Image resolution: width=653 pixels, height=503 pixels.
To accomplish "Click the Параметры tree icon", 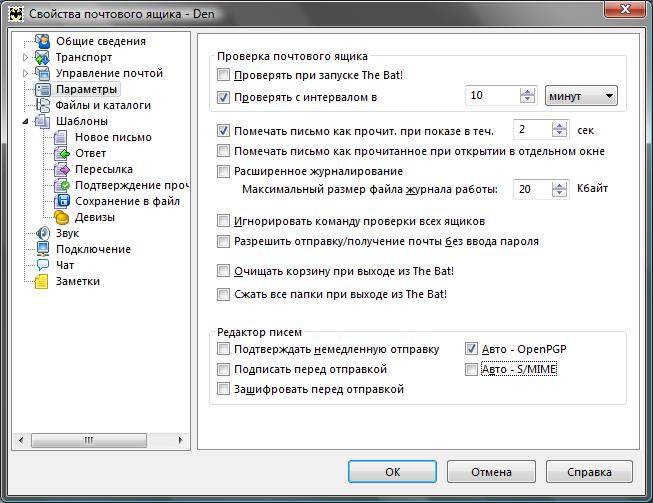I will (x=42, y=89).
